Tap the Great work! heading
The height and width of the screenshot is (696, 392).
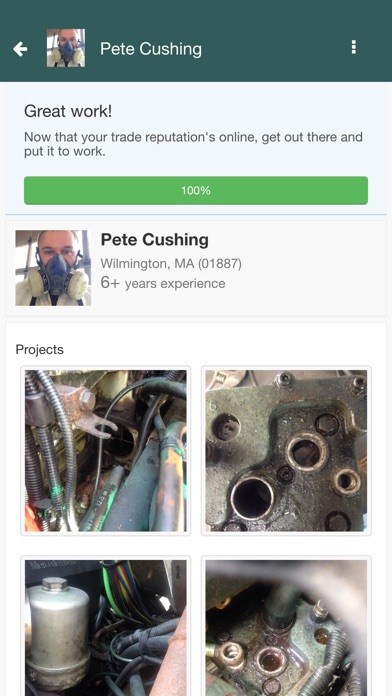click(x=68, y=111)
